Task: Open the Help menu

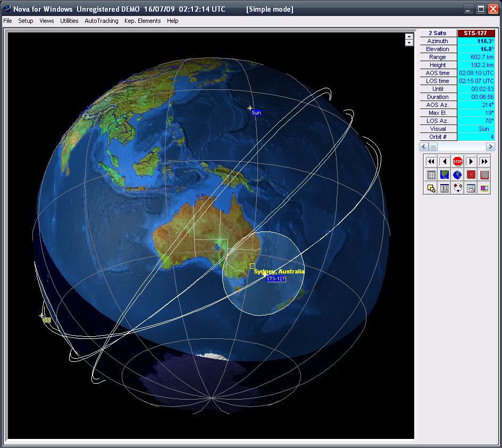Action: (172, 21)
